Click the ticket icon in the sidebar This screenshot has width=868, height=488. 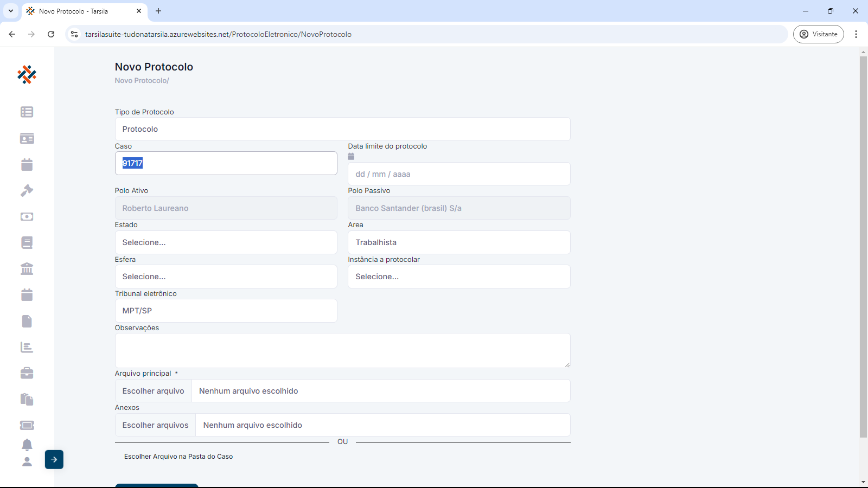pos(27,425)
